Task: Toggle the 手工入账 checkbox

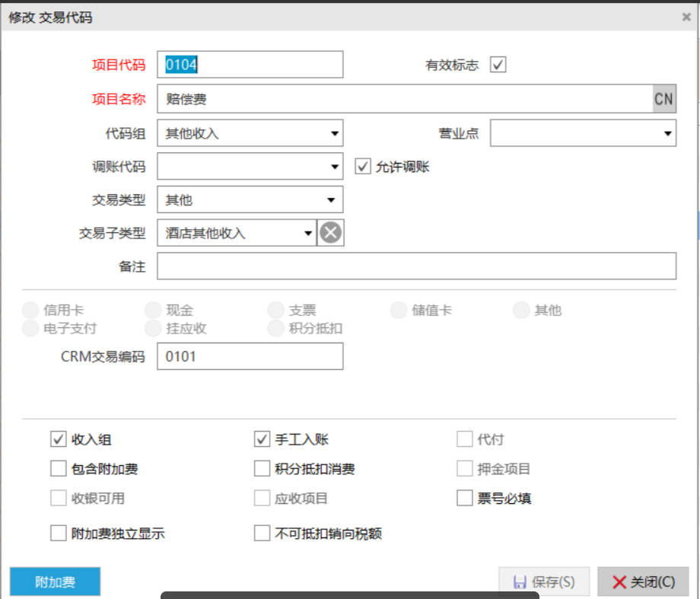Action: [262, 439]
